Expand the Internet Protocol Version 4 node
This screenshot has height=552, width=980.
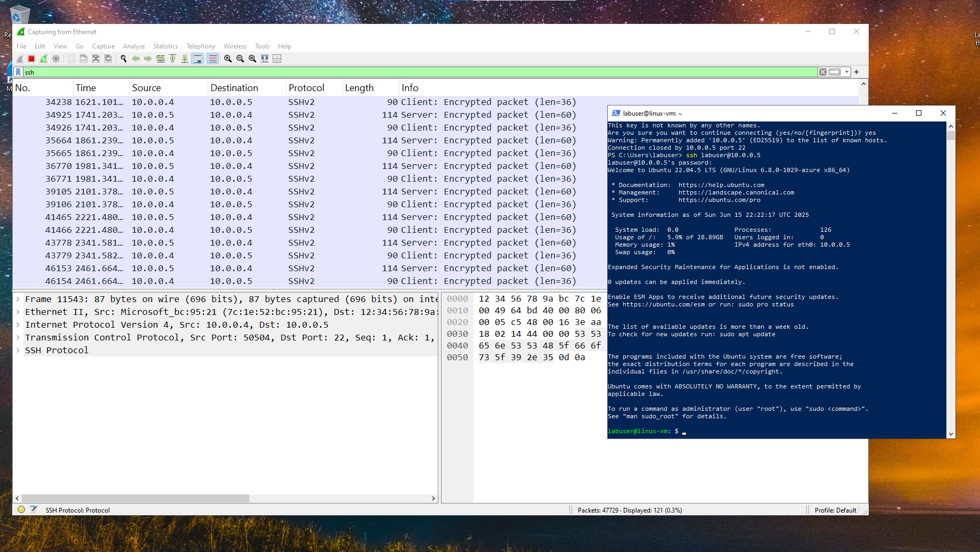click(18, 325)
